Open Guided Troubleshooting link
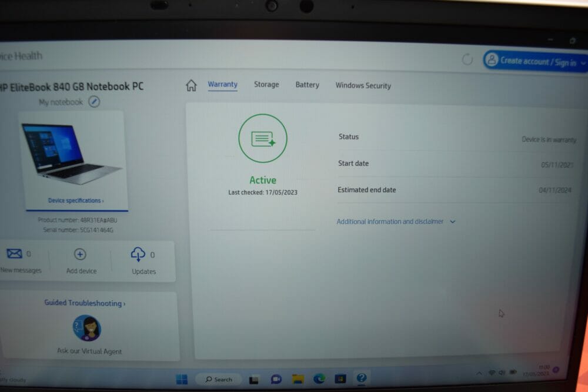The width and height of the screenshot is (588, 392). [85, 303]
